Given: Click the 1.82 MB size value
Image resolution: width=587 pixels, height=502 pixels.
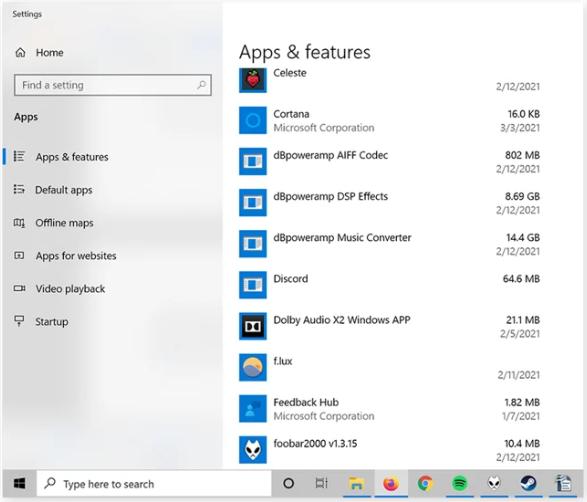Looking at the screenshot, I should pyautogui.click(x=522, y=402).
